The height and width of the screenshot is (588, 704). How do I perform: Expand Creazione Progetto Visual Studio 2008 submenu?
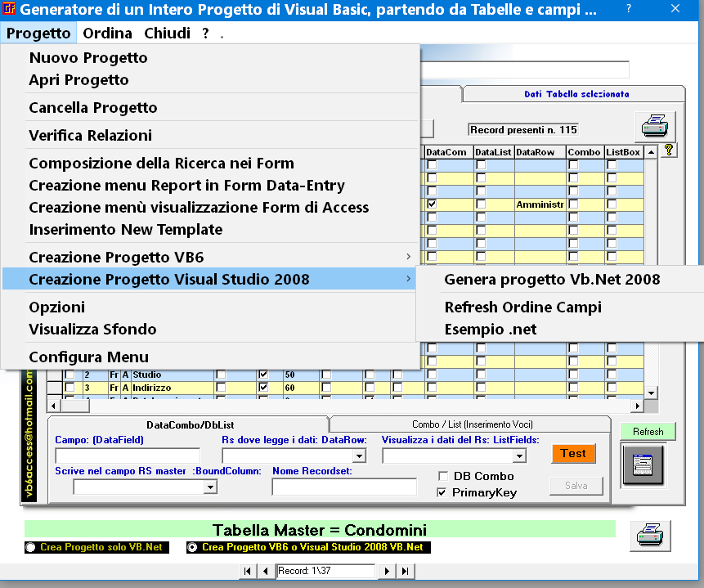[x=209, y=280]
